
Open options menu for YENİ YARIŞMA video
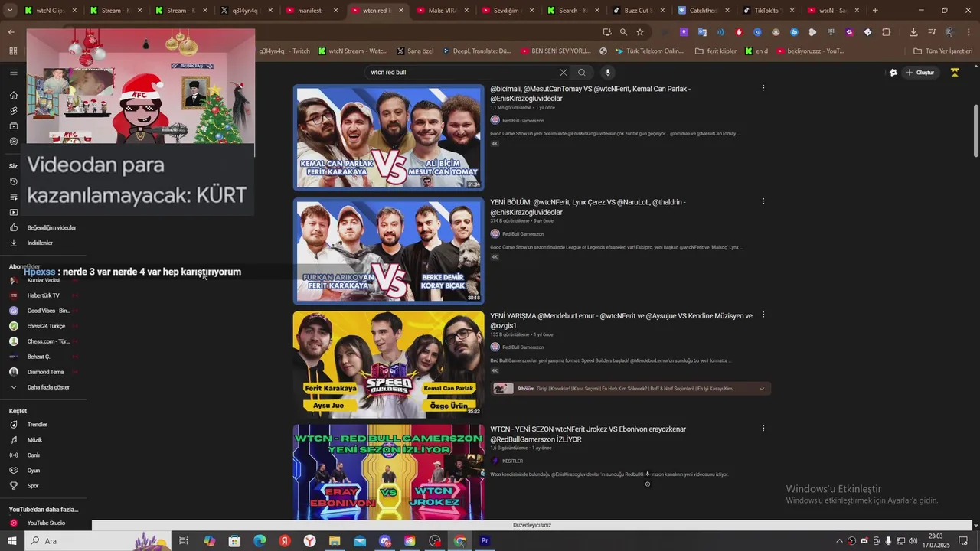763,315
